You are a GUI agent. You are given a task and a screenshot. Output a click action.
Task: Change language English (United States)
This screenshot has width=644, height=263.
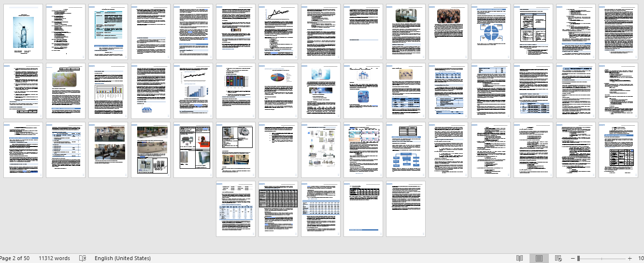(x=122, y=258)
